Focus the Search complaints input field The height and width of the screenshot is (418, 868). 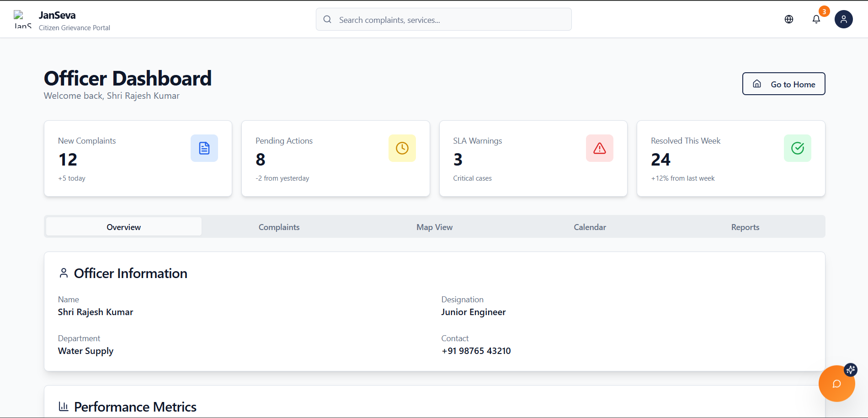[450, 20]
